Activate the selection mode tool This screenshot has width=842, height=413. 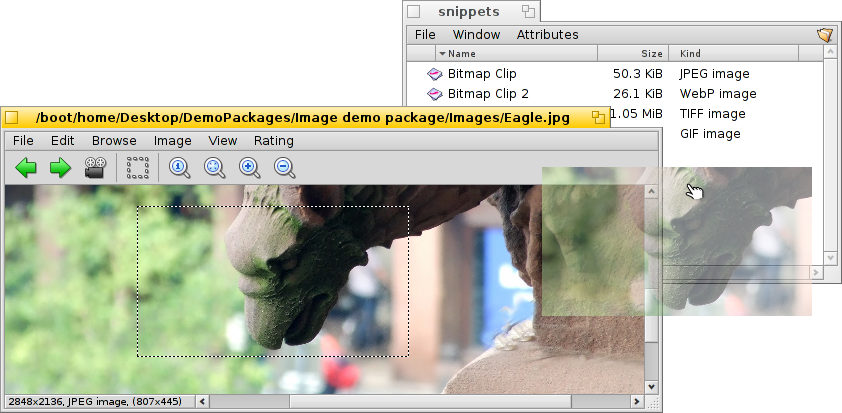click(138, 168)
